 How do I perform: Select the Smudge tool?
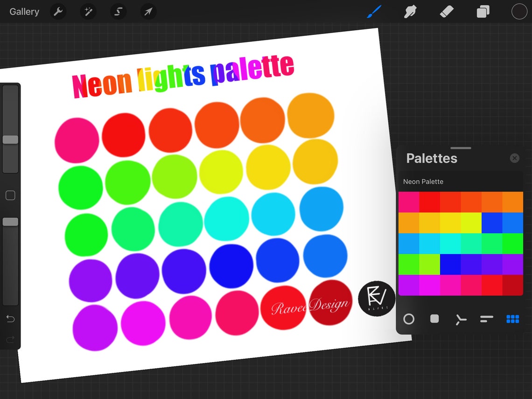tap(410, 12)
